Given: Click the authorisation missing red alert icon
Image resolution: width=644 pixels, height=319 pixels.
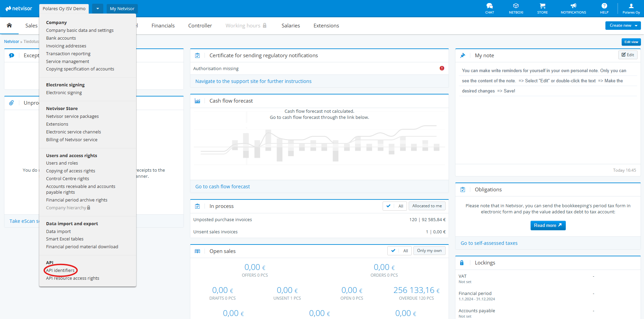Looking at the screenshot, I should [442, 68].
